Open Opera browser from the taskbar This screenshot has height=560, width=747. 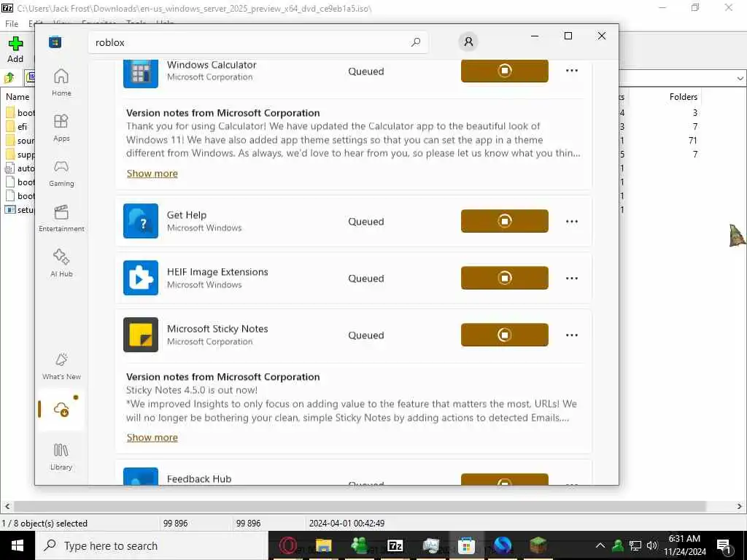[287, 545]
